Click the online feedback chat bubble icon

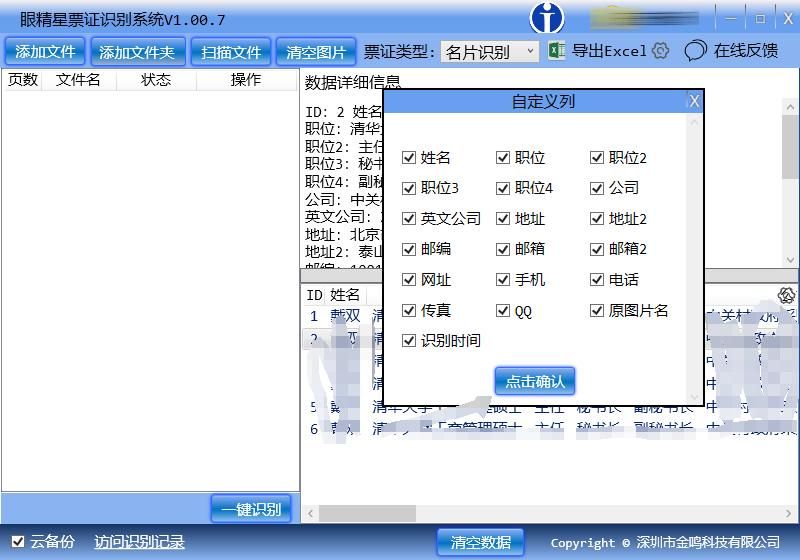(695, 50)
